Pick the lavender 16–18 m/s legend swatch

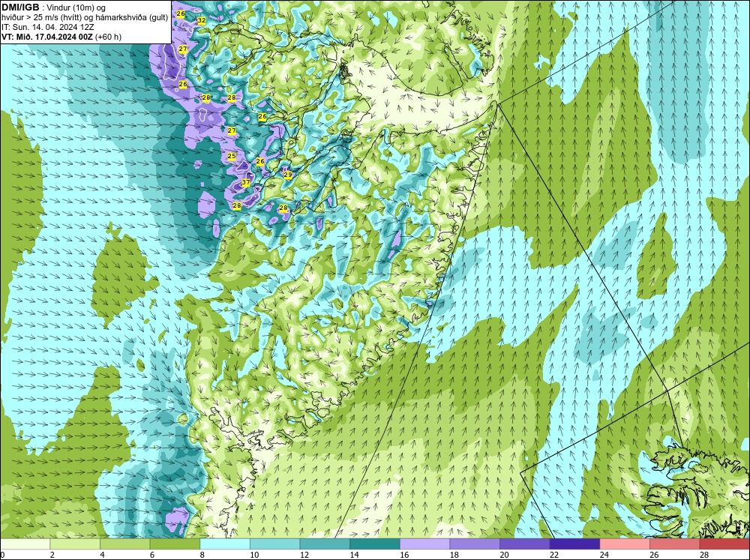click(424, 544)
